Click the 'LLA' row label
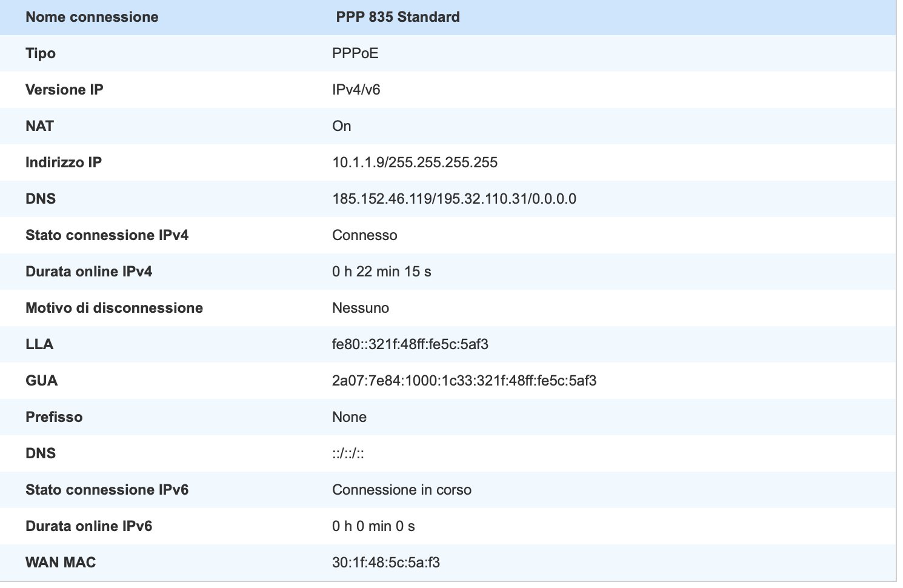This screenshot has height=588, width=903. (x=39, y=344)
